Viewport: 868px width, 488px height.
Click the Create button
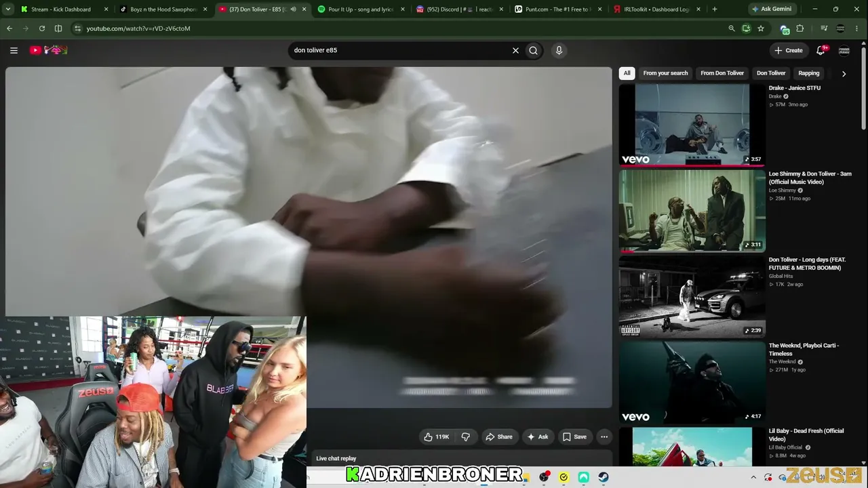[x=789, y=50]
